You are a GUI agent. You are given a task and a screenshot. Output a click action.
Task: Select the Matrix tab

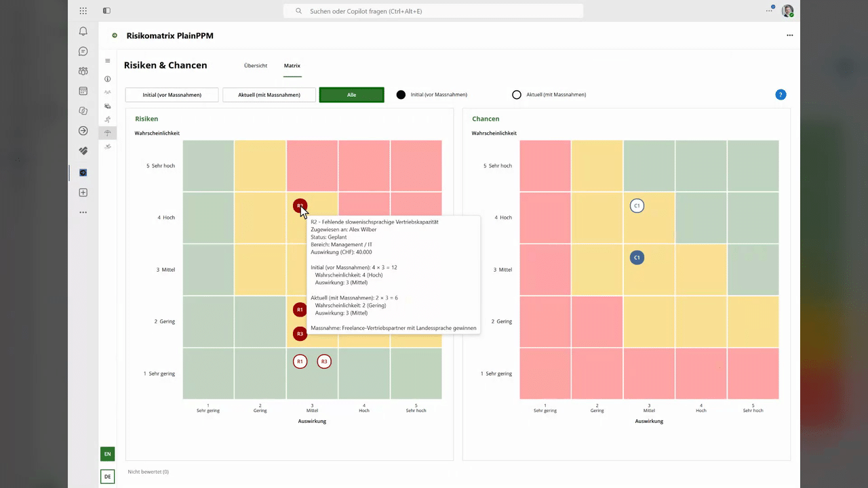[292, 66]
